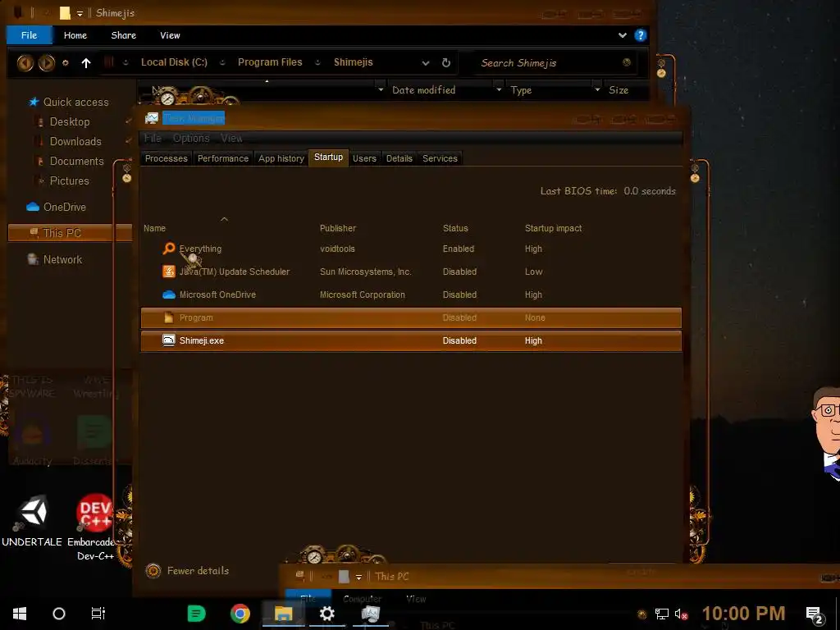Open Windows Start menu
This screenshot has height=630, width=840.
pos(20,614)
